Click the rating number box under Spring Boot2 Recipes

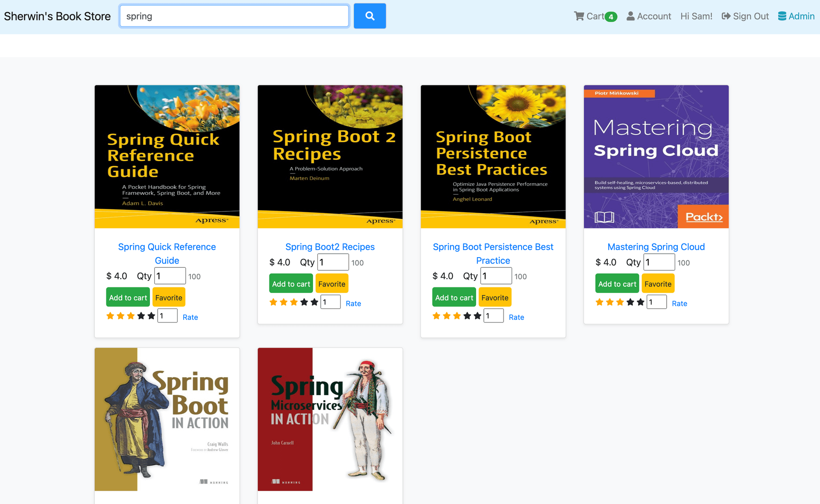pyautogui.click(x=330, y=302)
